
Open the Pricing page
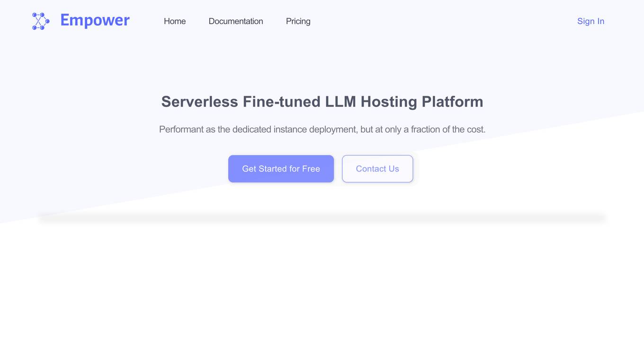click(x=298, y=21)
